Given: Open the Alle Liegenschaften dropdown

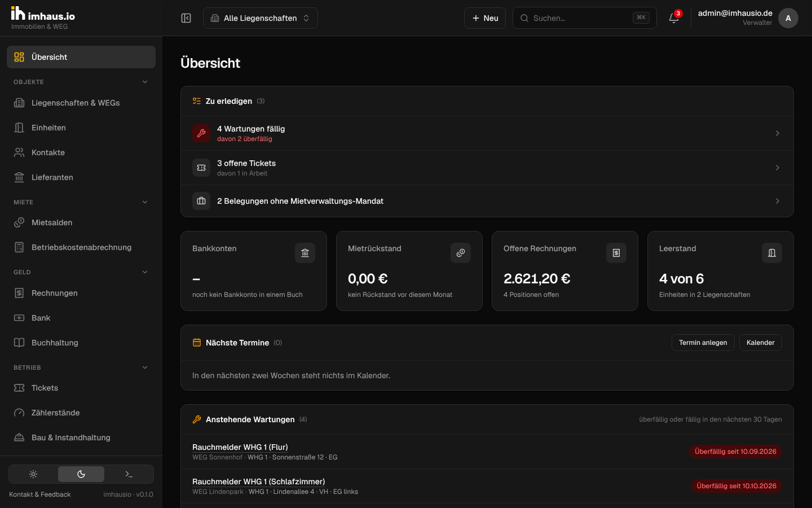Looking at the screenshot, I should [261, 18].
